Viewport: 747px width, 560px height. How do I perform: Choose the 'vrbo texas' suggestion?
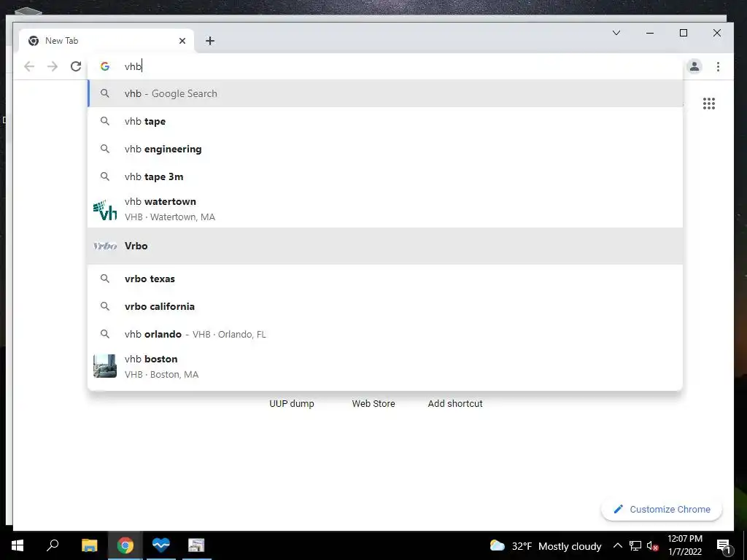click(385, 279)
